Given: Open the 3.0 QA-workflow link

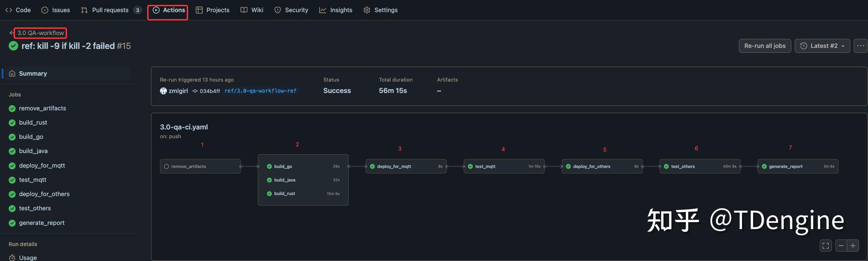Looking at the screenshot, I should pyautogui.click(x=41, y=33).
